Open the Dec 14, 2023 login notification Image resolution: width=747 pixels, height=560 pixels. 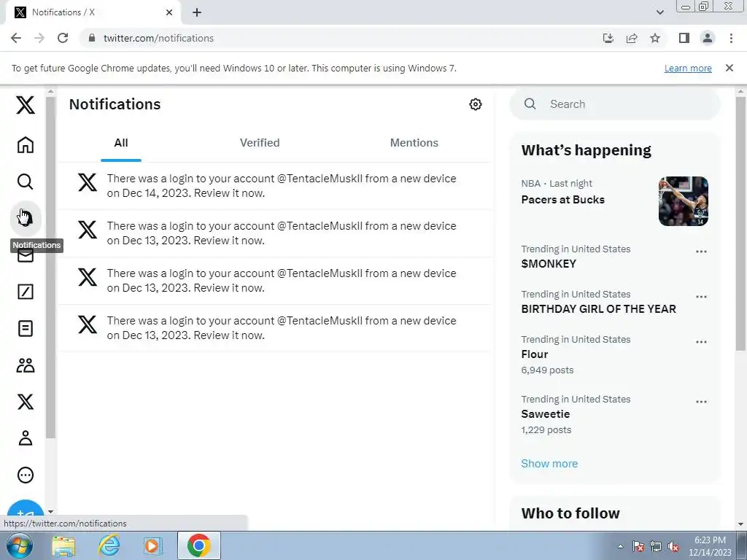tap(275, 186)
